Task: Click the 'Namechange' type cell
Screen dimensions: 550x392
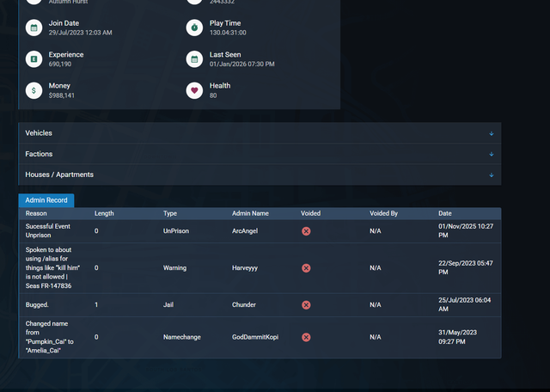Action: click(x=182, y=337)
